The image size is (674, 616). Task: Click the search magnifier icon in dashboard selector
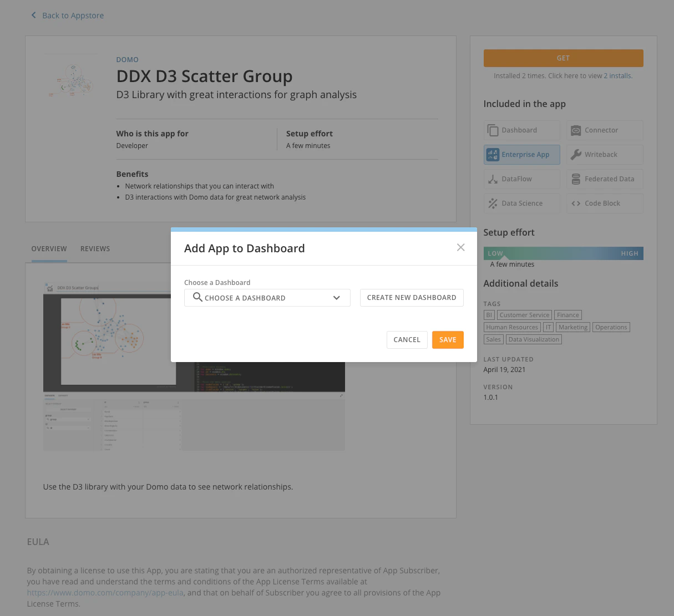coord(197,297)
